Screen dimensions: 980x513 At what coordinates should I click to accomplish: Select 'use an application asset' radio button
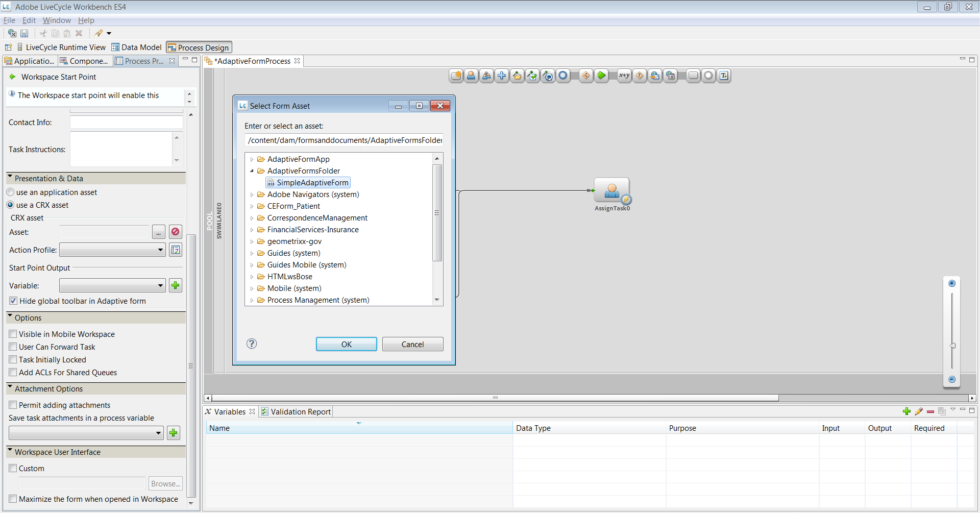click(x=10, y=192)
